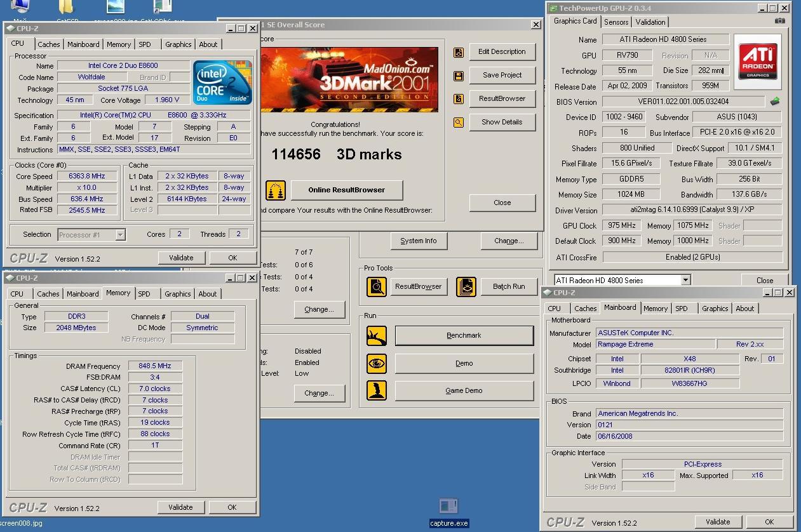Click the GPU-Z title bar application icon
Screen dimensions: 801x532
(553, 8)
